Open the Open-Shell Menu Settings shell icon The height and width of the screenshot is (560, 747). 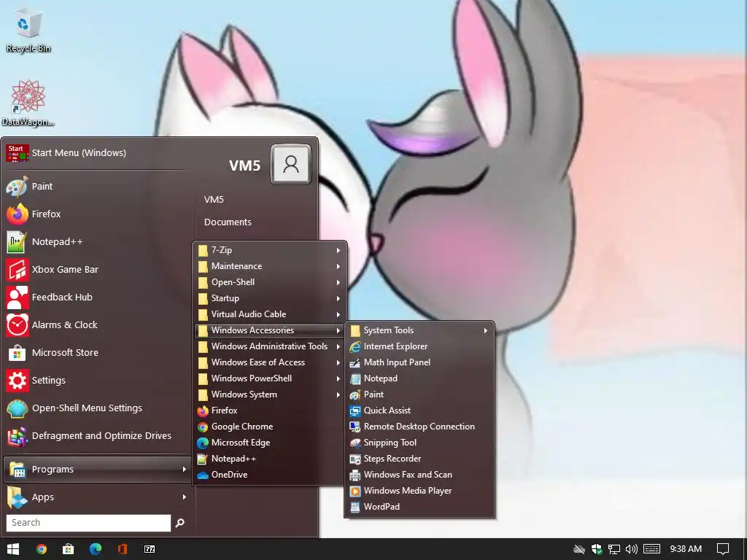point(18,408)
